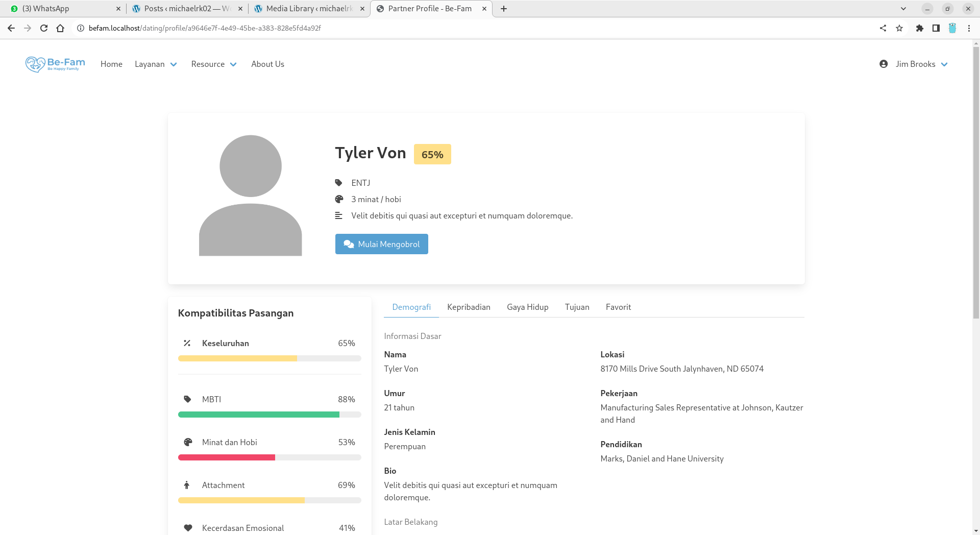Screen dimensions: 980x535
Task: Click the Mulai Mengobrol button
Action: (381, 244)
